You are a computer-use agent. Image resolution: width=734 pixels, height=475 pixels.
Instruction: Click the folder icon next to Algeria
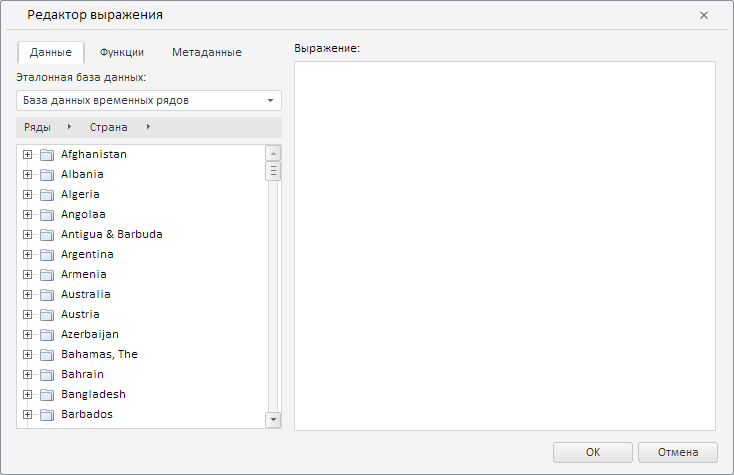tap(46, 195)
